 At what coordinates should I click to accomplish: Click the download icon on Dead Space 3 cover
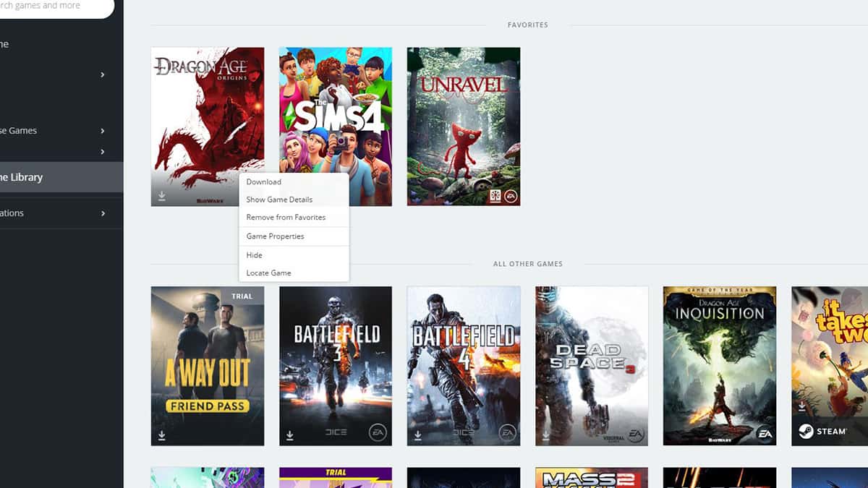click(545, 435)
